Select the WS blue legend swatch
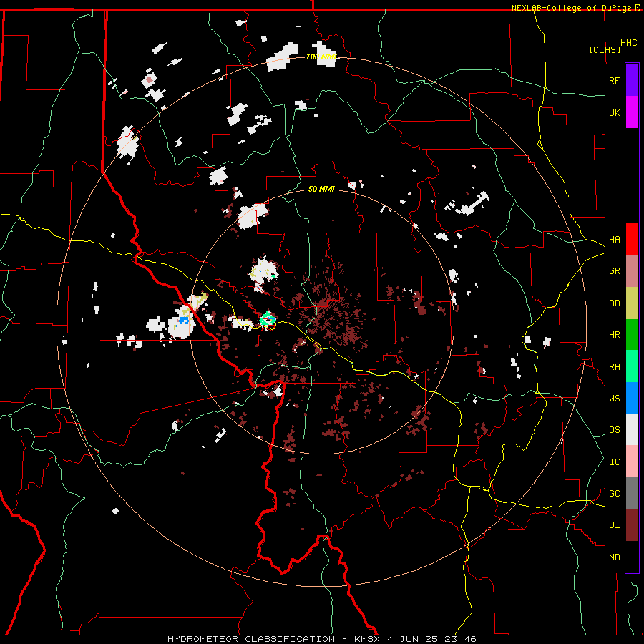Screen dimensions: 644x644 [632, 398]
